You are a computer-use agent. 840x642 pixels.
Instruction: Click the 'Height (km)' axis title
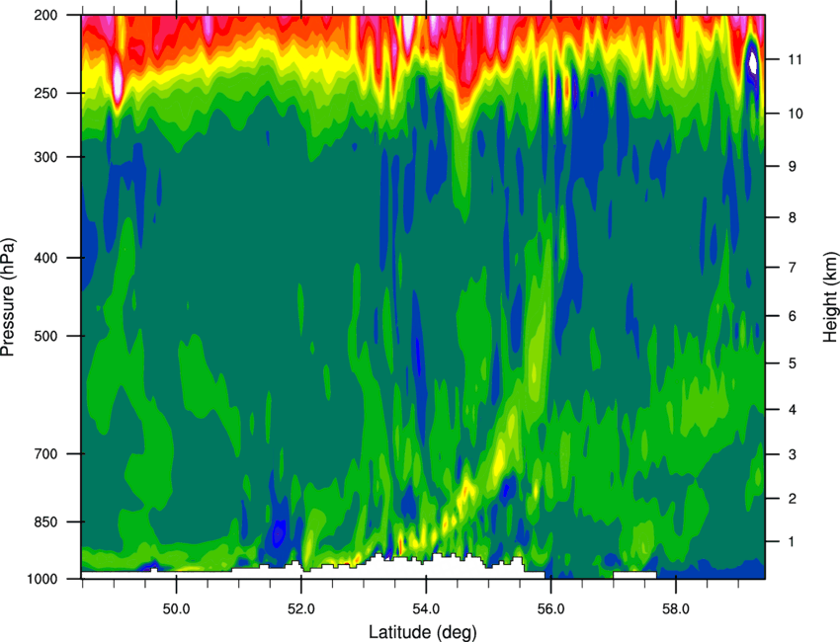[830, 296]
